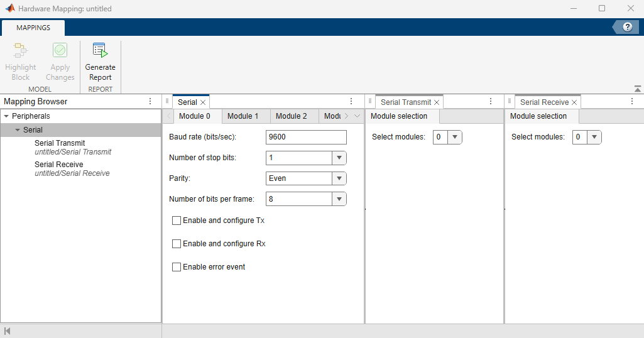Screen dimensions: 644x338
Task: Select Serial Transmit tree item
Action: 60,143
